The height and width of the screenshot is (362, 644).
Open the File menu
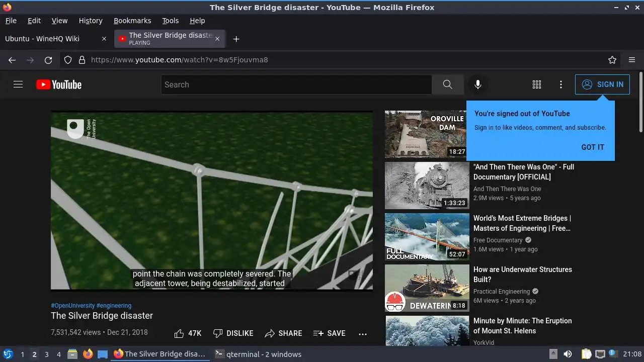[x=11, y=21]
